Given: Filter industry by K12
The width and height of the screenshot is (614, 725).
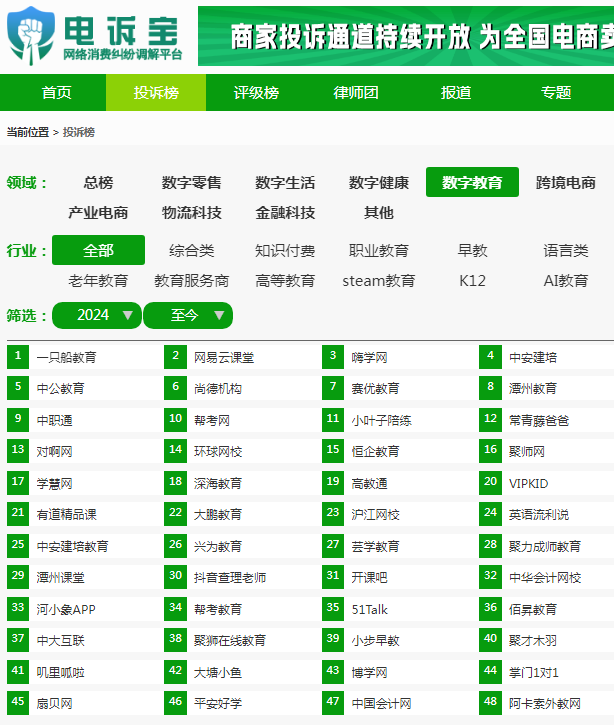Looking at the screenshot, I should (x=472, y=280).
